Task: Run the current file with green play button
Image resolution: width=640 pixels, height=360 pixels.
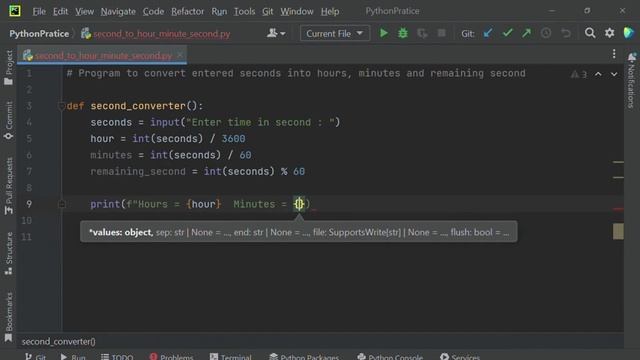Action: pyautogui.click(x=383, y=33)
